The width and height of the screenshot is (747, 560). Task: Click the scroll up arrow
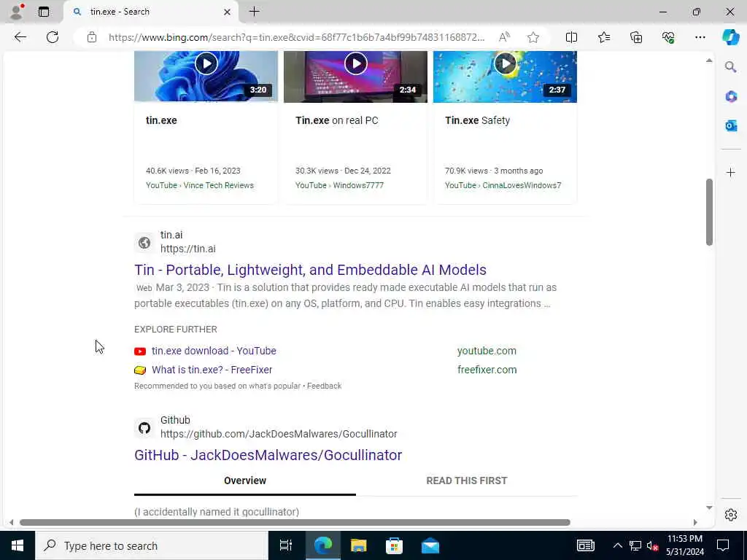click(x=709, y=60)
